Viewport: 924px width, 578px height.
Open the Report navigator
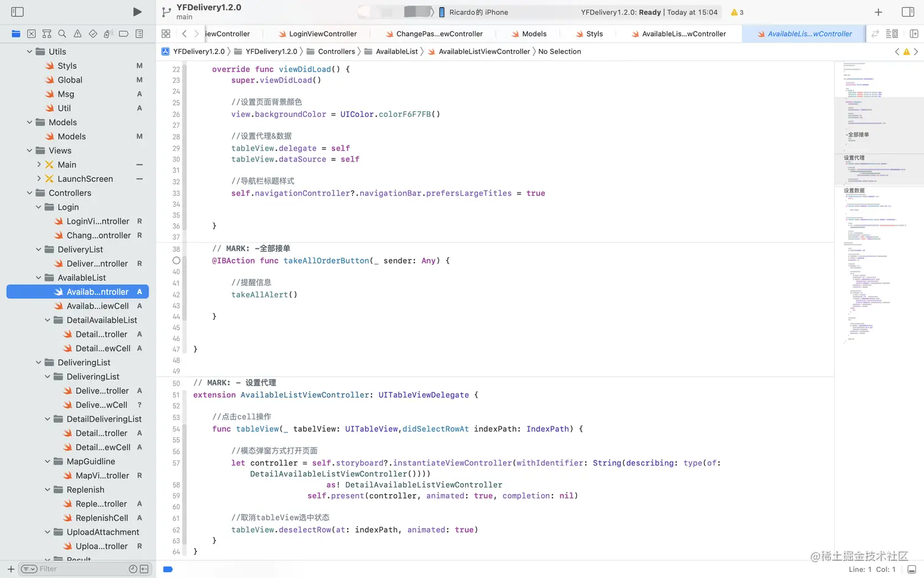tap(139, 34)
